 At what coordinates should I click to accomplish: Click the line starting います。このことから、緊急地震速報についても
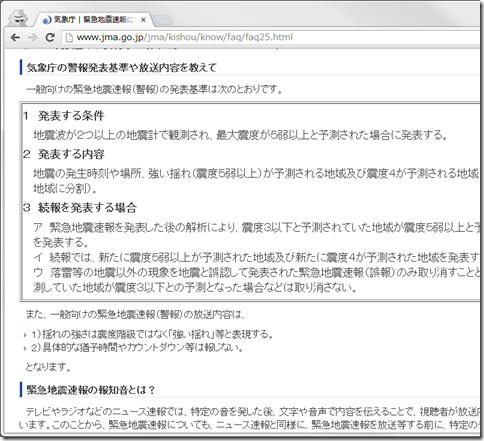(249, 425)
